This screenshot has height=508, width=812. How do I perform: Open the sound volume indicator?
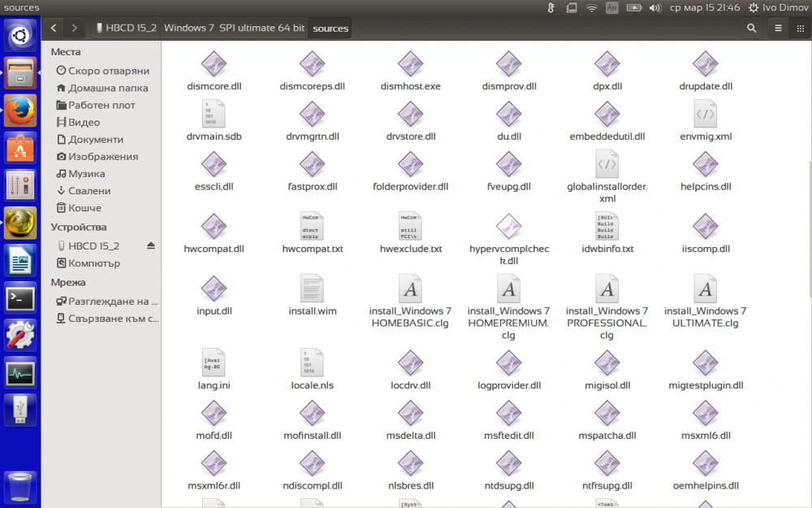tap(655, 7)
